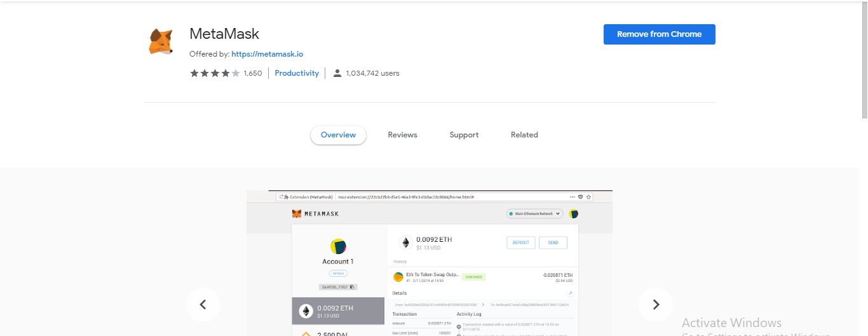Open the metamask.io developer link
The width and height of the screenshot is (868, 336).
[x=267, y=54]
